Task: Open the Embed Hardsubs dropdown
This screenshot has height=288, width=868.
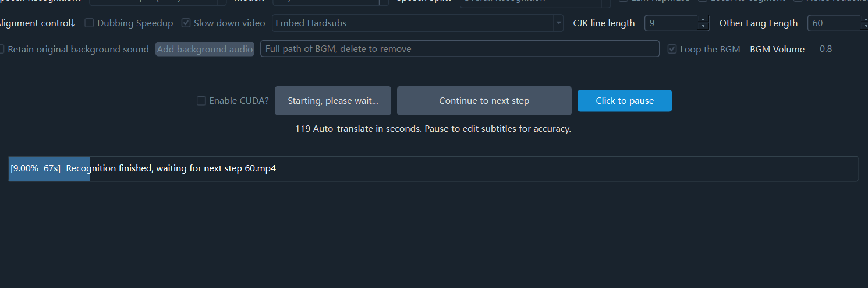Action: point(558,23)
